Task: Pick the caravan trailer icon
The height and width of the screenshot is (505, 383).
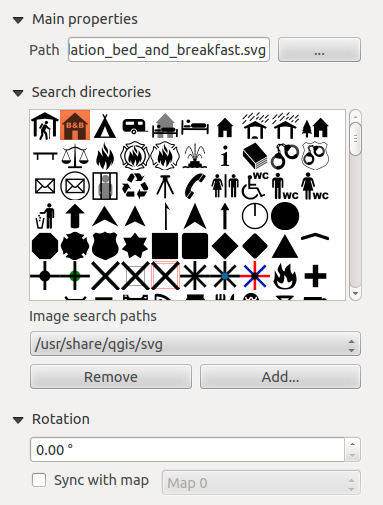Action: tap(135, 126)
